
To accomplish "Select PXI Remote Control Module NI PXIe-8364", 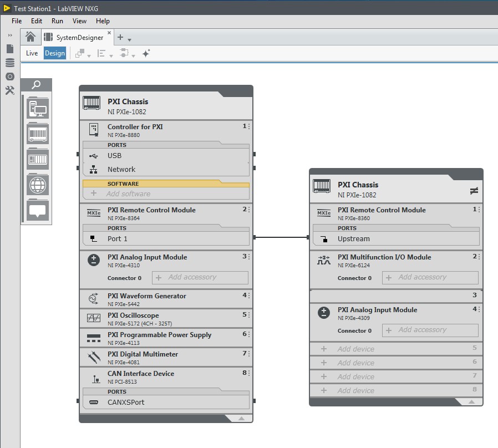I will coord(151,213).
